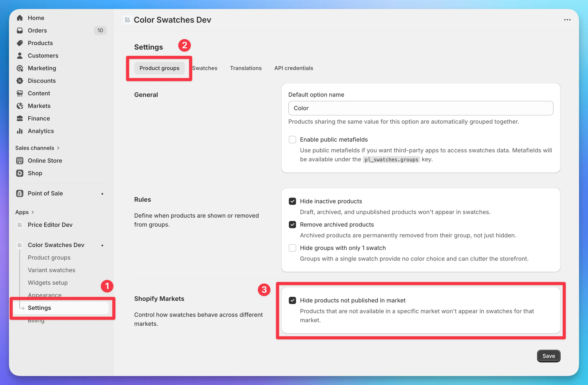Viewport: 588px width, 385px height.
Task: Open the Online Store channel icon
Action: [20, 160]
